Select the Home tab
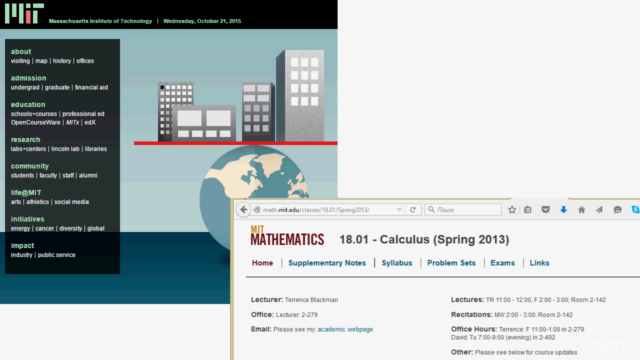 tap(262, 263)
